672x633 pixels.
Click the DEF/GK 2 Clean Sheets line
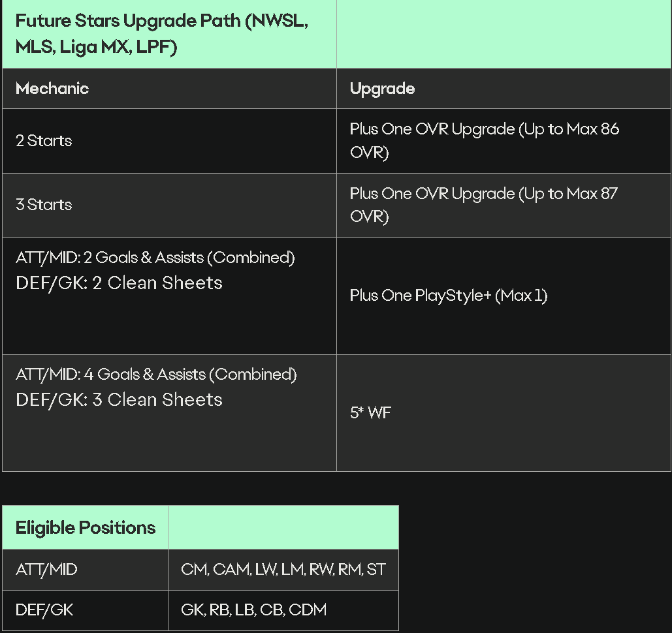(x=119, y=283)
